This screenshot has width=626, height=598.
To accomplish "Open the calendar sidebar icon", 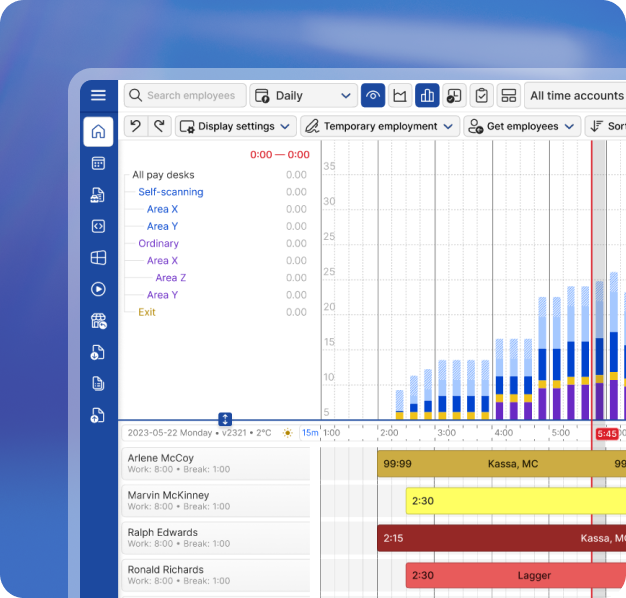I will coord(98,163).
